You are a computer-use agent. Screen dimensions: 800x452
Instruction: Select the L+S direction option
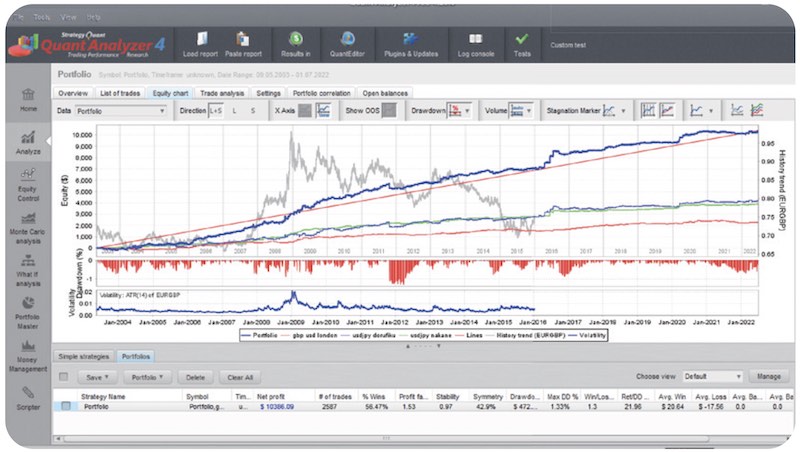[x=216, y=111]
